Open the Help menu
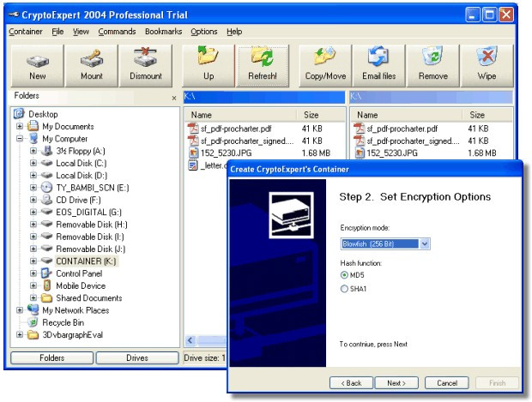This screenshot has height=402, width=532. (x=234, y=32)
